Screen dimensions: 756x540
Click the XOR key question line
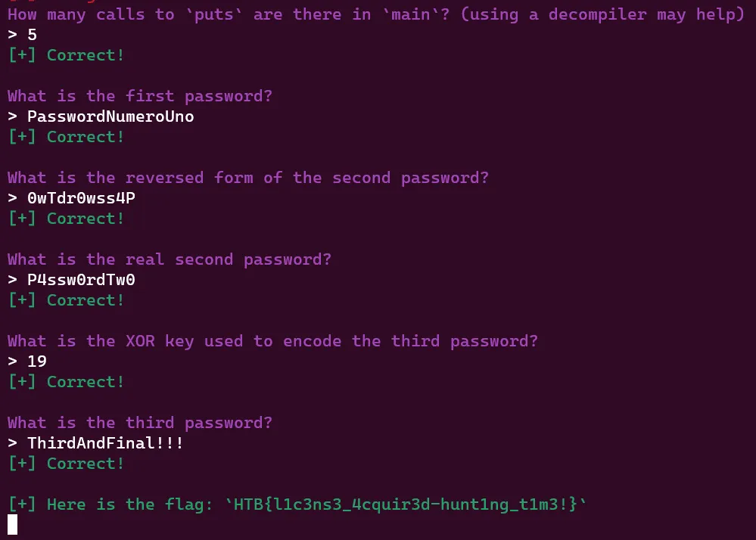point(272,341)
